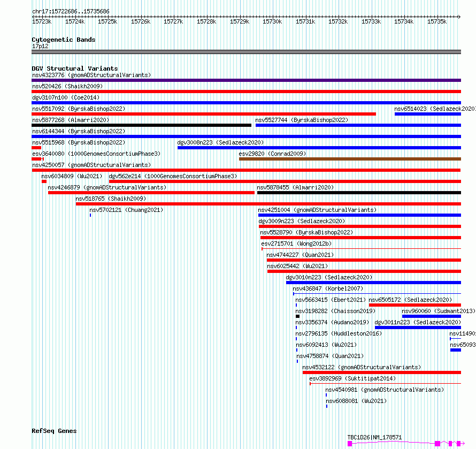This screenshot has width=476, height=449.
Task: Click the 15723k ruler tick label
Action: coord(42,21)
